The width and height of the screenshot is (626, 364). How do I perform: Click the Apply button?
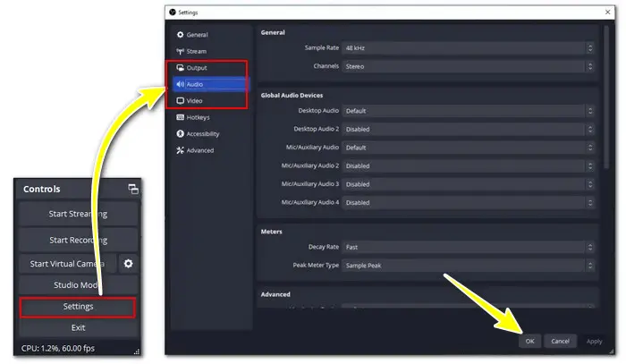click(594, 342)
